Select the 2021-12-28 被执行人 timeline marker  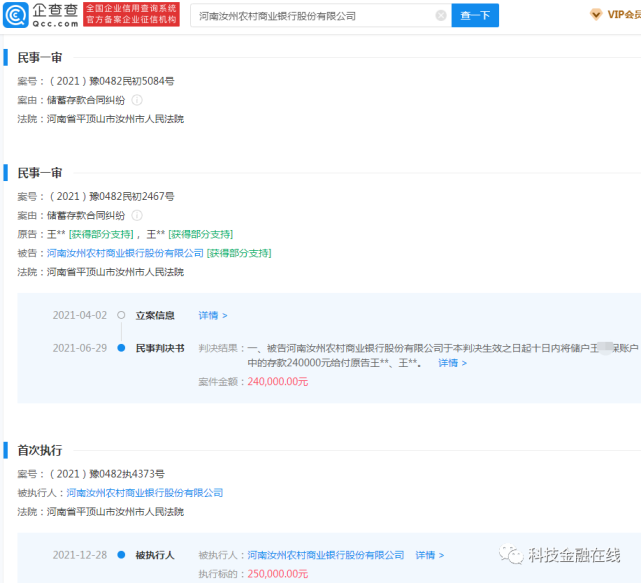point(121,555)
